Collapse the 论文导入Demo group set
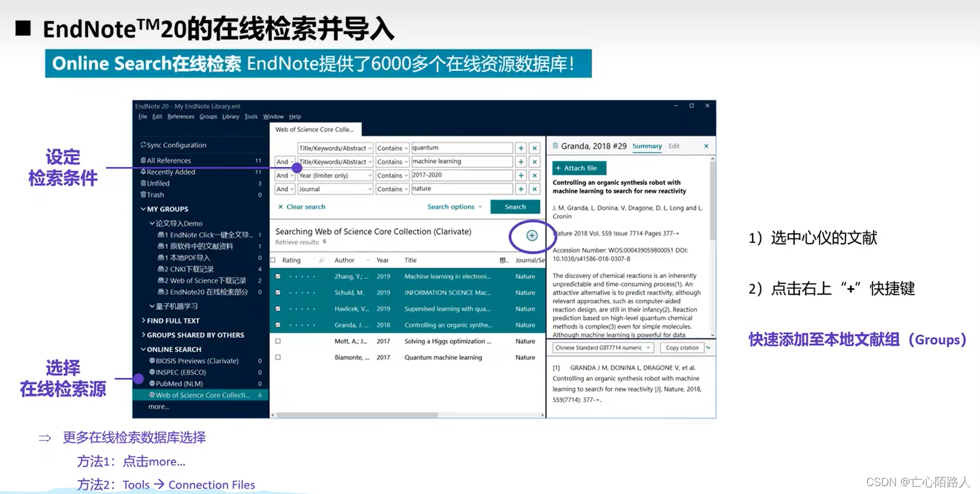 (x=152, y=223)
